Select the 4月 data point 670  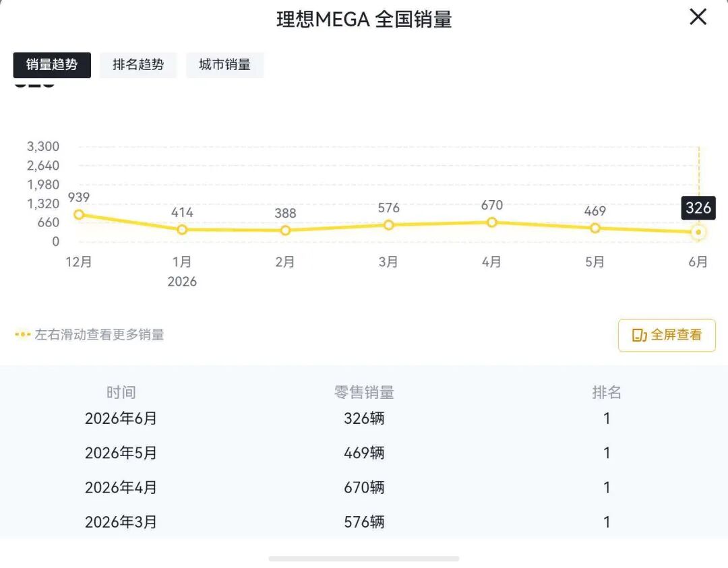(491, 222)
